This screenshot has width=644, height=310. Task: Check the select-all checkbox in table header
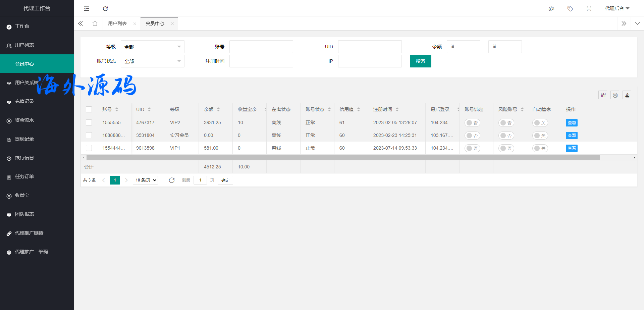pyautogui.click(x=89, y=109)
